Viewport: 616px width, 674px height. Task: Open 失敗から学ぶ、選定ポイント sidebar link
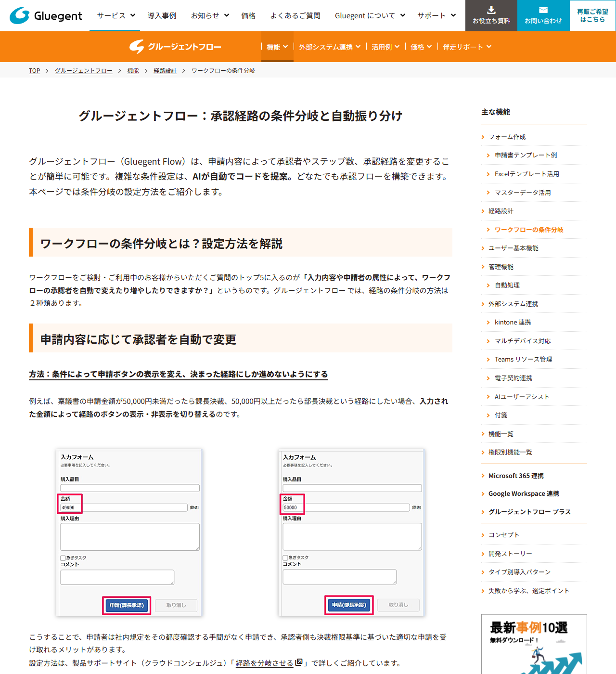tap(528, 591)
